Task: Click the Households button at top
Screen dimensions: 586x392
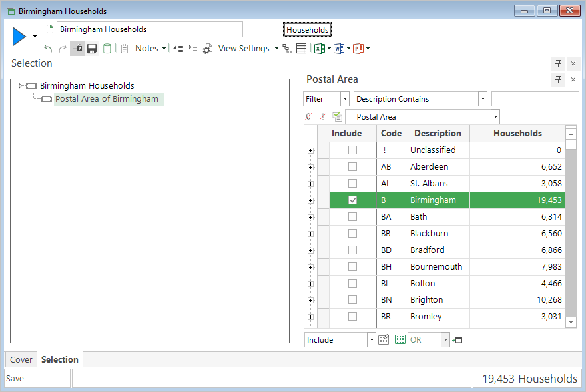Action: pos(307,30)
